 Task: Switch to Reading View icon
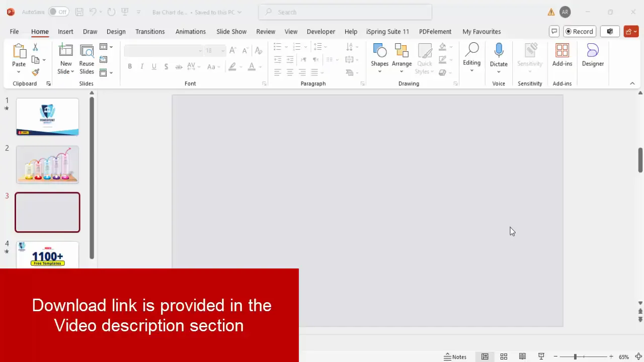tap(522, 356)
